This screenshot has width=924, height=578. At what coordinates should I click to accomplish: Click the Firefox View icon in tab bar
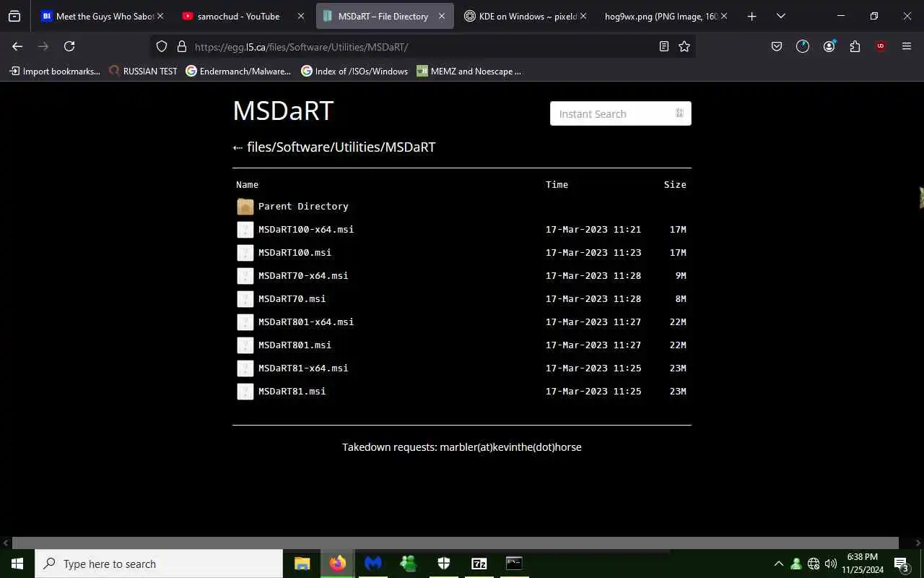(x=14, y=16)
